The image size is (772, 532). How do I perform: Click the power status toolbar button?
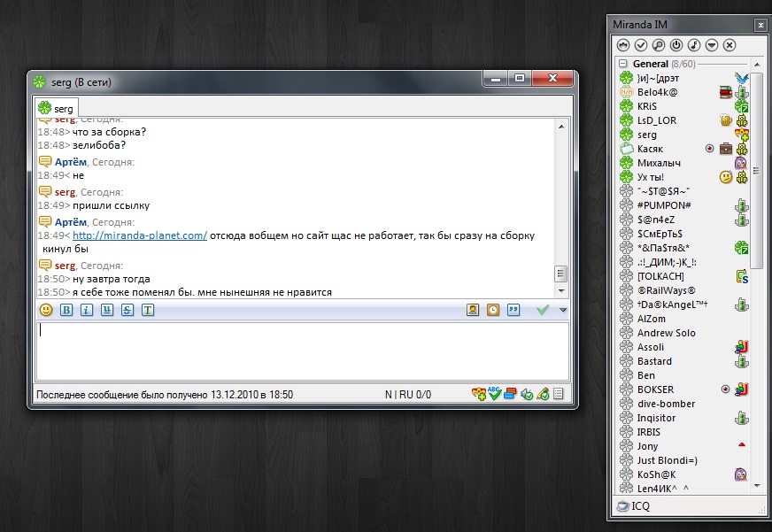click(x=676, y=45)
